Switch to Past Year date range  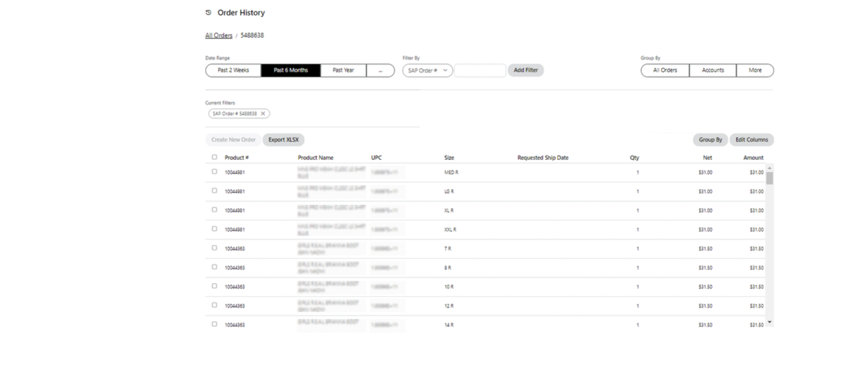click(343, 70)
